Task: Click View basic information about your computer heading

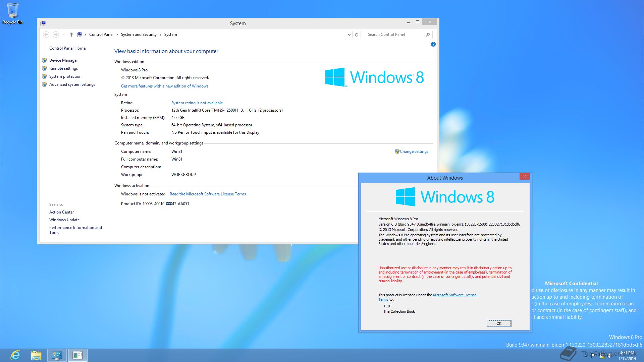Action: point(166,51)
